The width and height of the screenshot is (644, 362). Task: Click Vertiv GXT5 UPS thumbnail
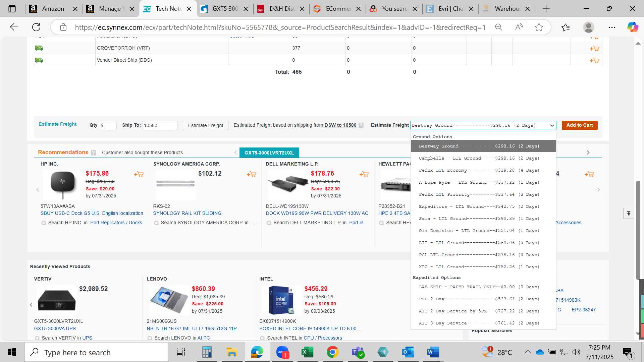pyautogui.click(x=56, y=300)
